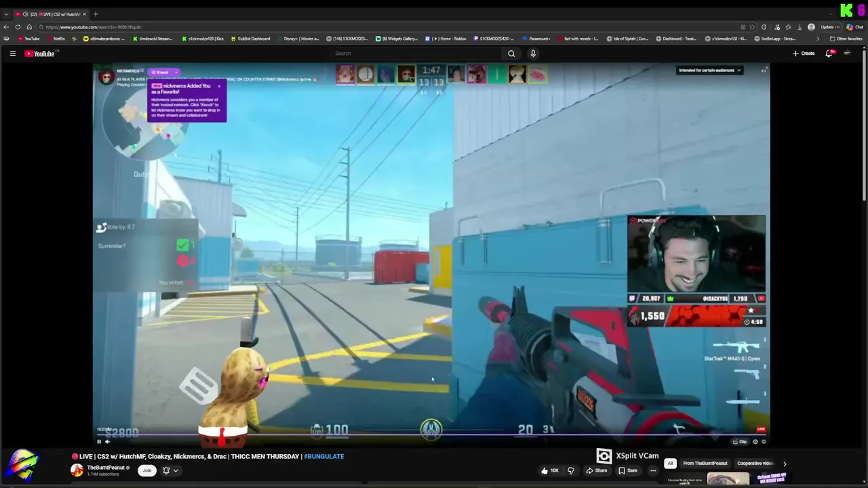Seek on the video progress bar
The image size is (868, 488).
[431, 435]
